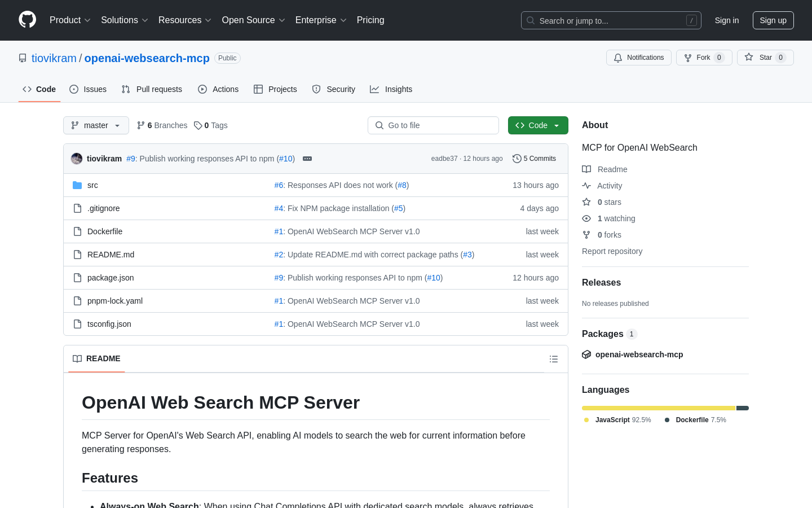Switch to the Issues tab
The width and height of the screenshot is (812, 508).
coord(88,89)
